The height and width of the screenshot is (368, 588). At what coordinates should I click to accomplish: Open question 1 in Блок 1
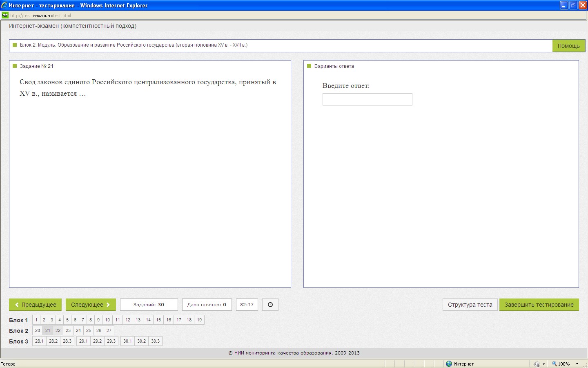36,320
